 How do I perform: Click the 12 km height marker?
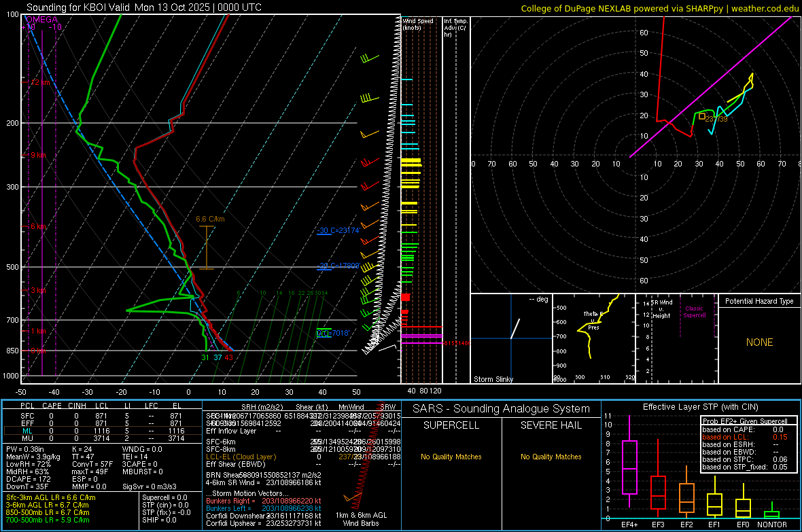(x=41, y=82)
